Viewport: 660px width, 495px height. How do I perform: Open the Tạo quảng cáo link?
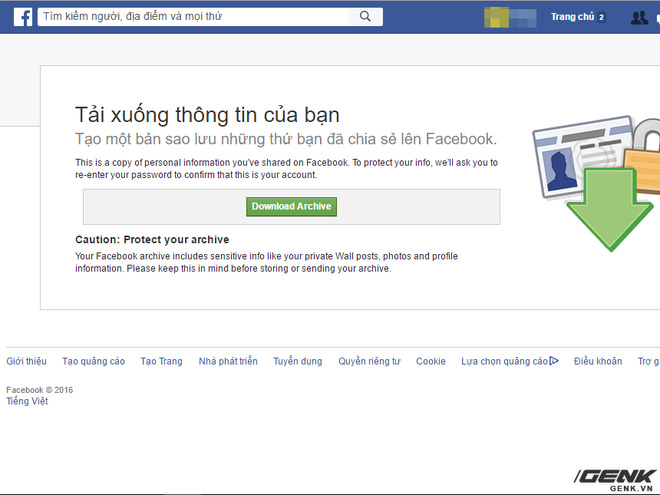click(93, 361)
